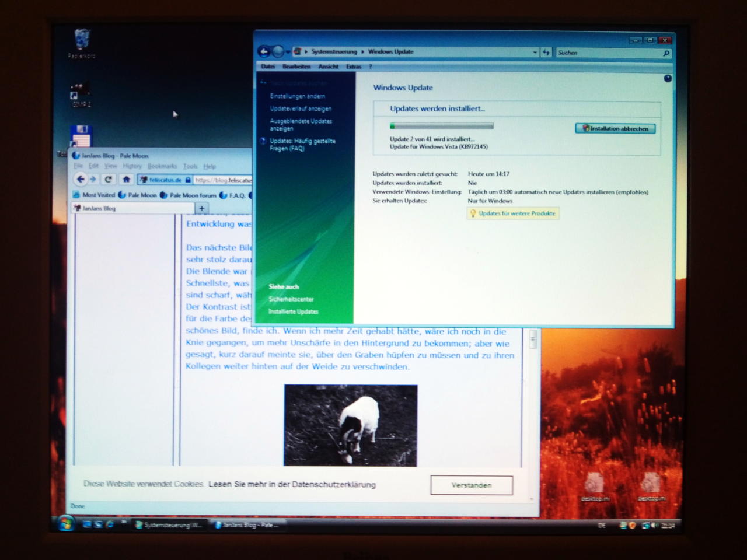This screenshot has height=560, width=747.
Task: Reload the page in Pale Moon
Action: tap(108, 180)
